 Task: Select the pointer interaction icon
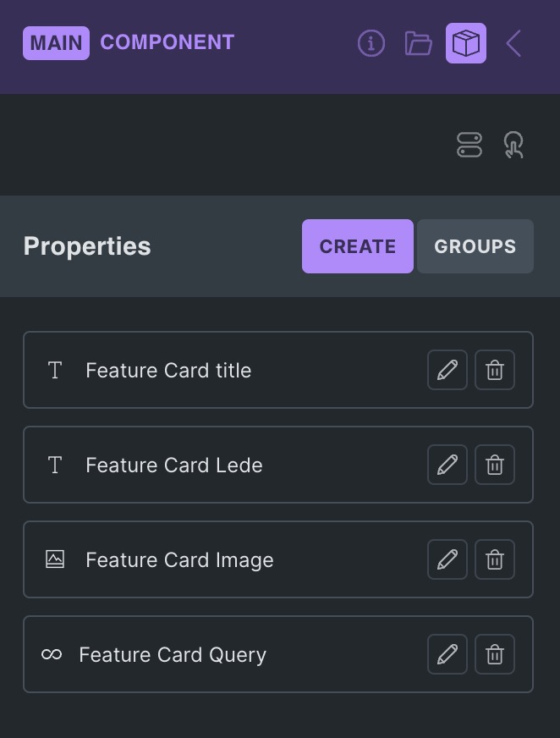coord(514,144)
